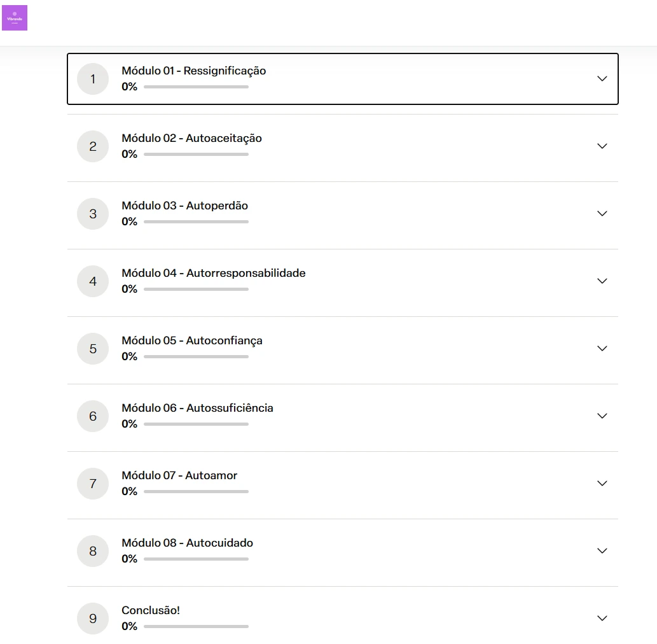Click progress bar under Módulo 02 - Autoaceitação

tap(196, 154)
